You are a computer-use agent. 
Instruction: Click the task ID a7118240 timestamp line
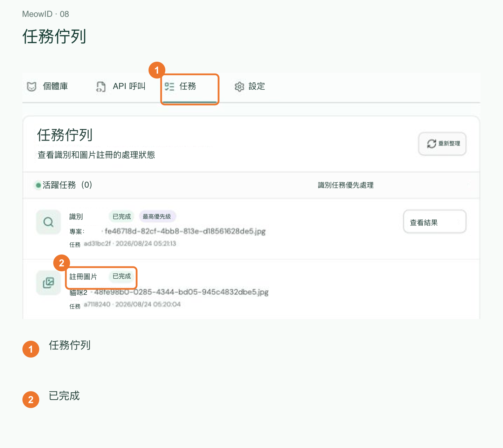tap(125, 305)
